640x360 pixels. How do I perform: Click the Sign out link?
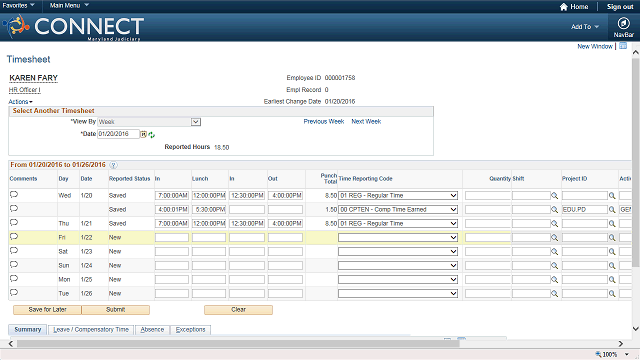click(x=620, y=7)
